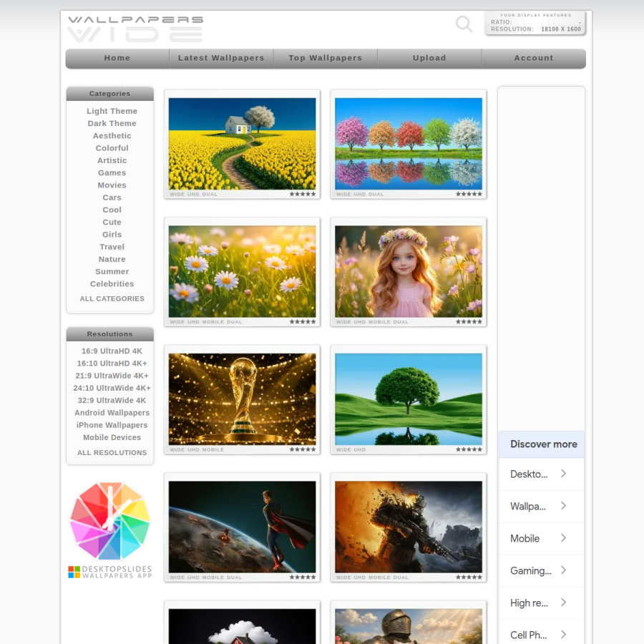This screenshot has width=644, height=644.
Task: Click the WallpapersWide logo
Action: (135, 29)
